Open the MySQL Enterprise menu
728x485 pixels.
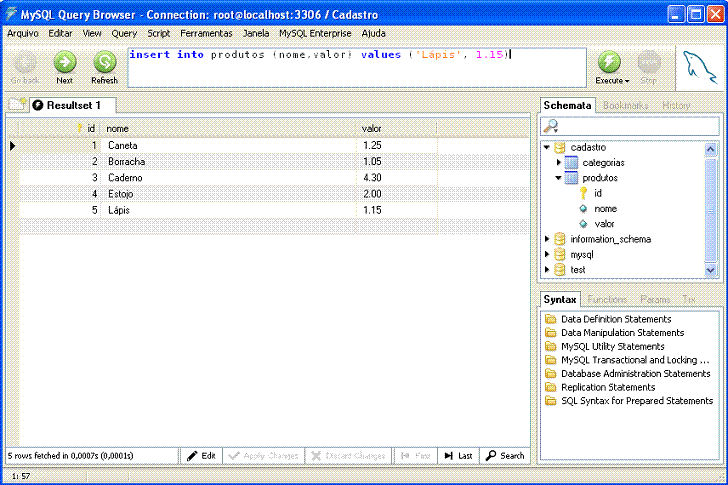[x=315, y=33]
